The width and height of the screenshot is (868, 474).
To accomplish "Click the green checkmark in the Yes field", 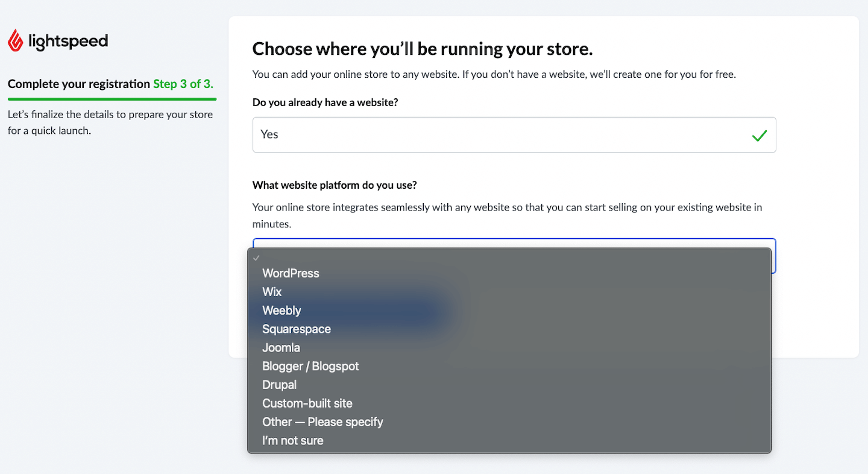I will point(759,136).
